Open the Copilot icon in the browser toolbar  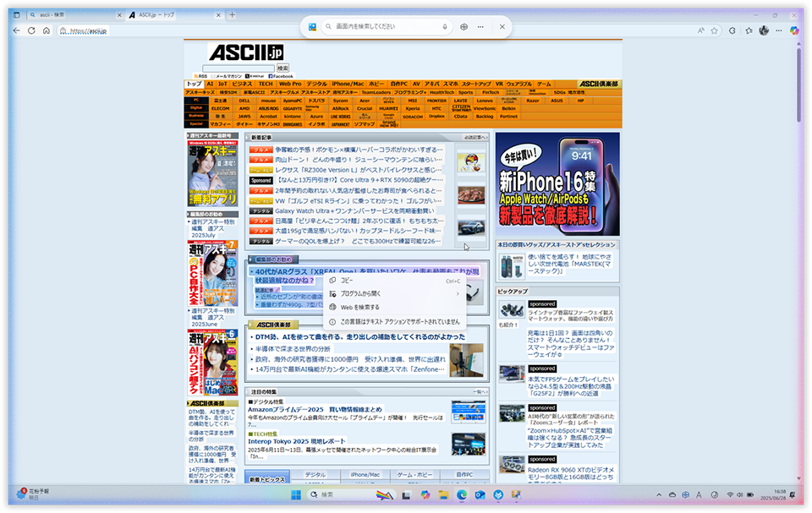click(794, 30)
